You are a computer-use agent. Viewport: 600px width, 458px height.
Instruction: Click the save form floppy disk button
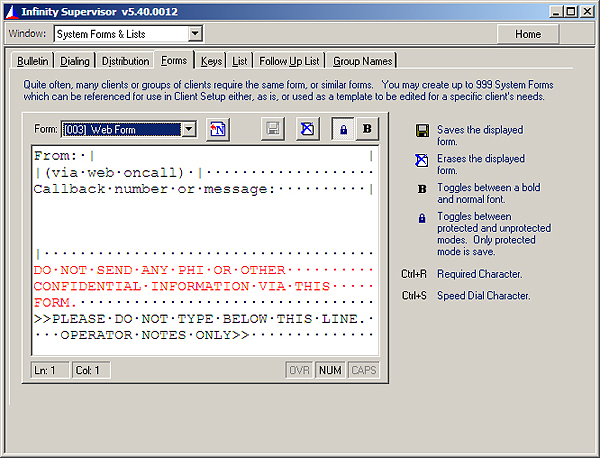272,129
